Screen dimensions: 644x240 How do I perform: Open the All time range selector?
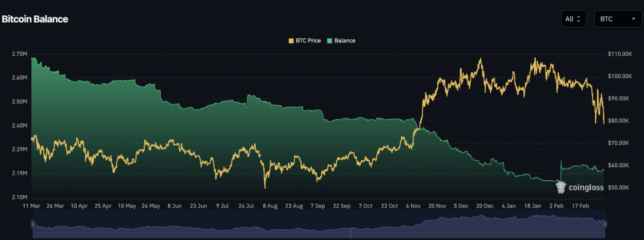pyautogui.click(x=573, y=19)
